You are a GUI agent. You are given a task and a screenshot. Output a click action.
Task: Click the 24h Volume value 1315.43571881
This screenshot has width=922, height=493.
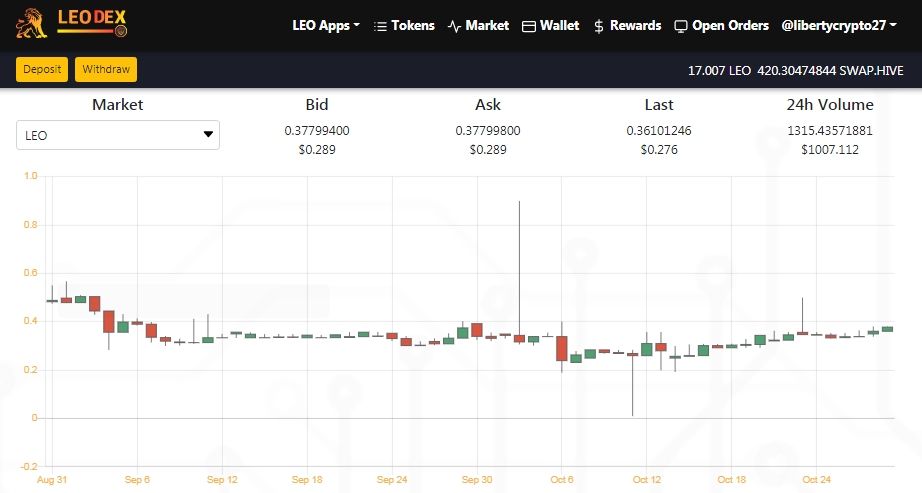pyautogui.click(x=830, y=131)
